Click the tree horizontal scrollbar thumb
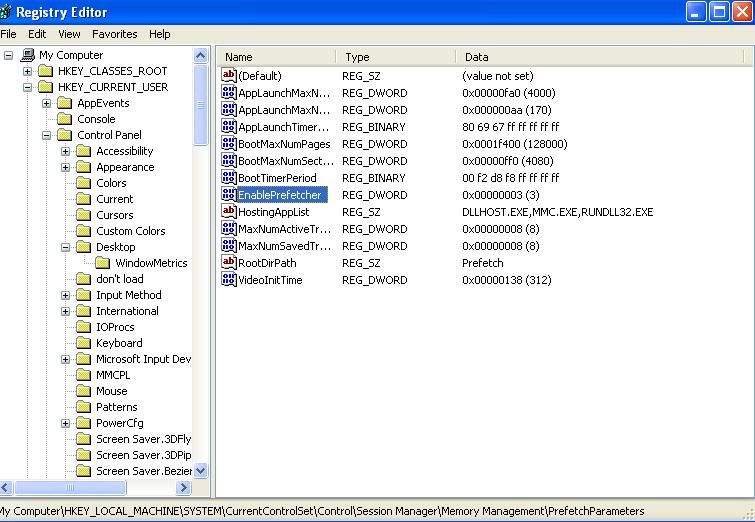The image size is (755, 522). coord(70,488)
